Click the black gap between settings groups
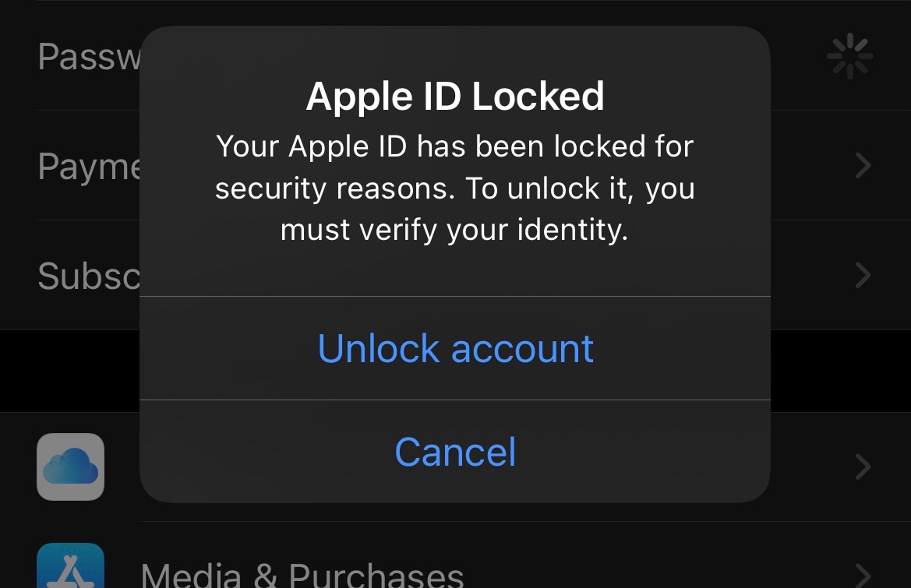The image size is (911, 588). tap(69, 371)
